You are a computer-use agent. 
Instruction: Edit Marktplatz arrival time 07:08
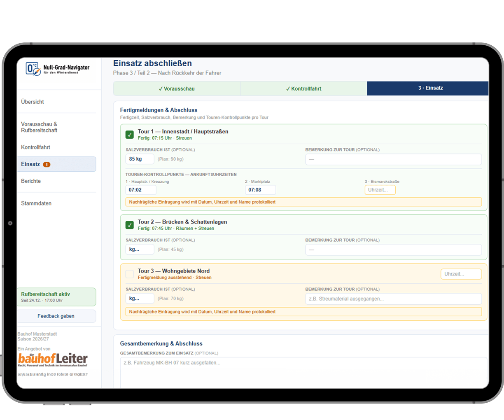point(260,190)
